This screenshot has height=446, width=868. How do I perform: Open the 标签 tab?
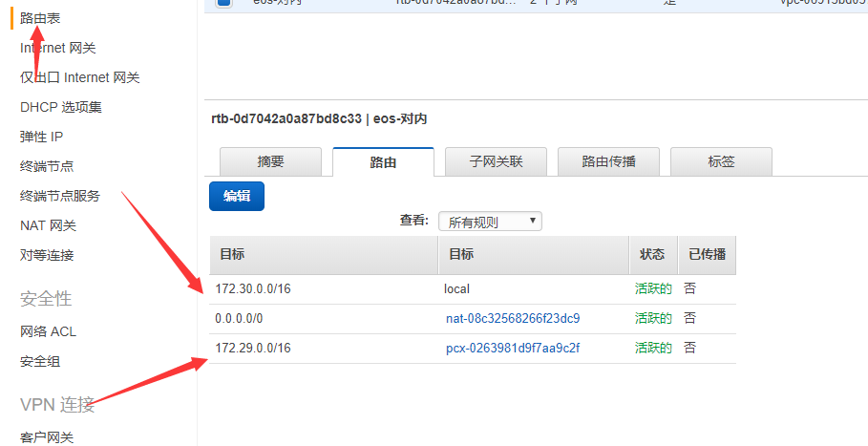721,162
